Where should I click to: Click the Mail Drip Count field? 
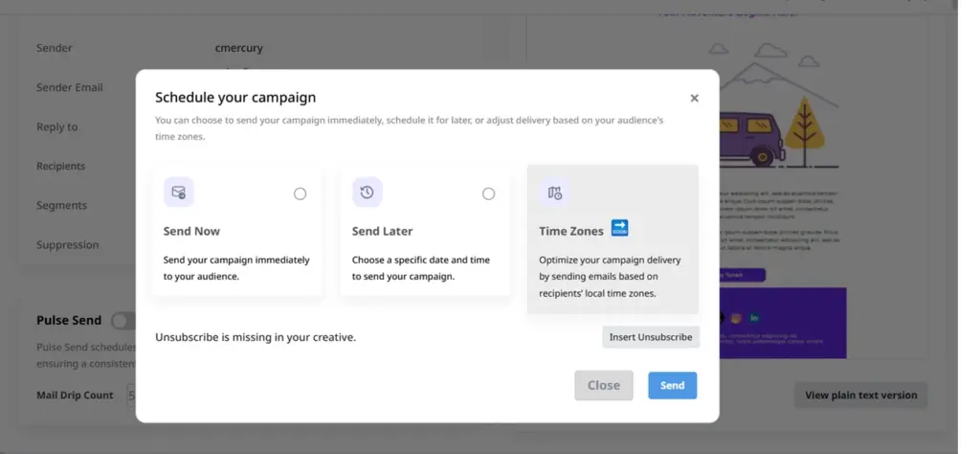click(131, 396)
